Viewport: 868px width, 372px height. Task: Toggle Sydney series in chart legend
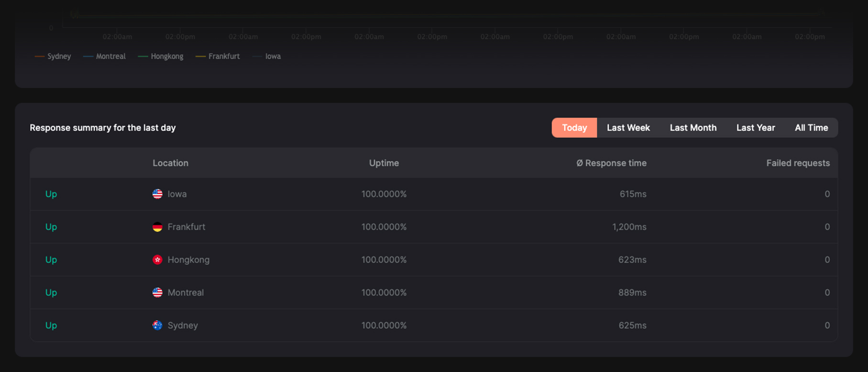53,56
